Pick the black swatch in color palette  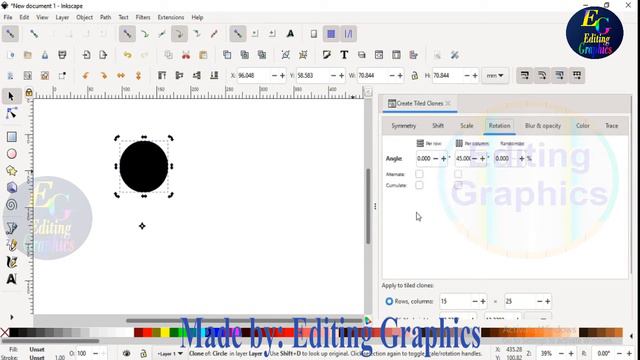click(13, 333)
